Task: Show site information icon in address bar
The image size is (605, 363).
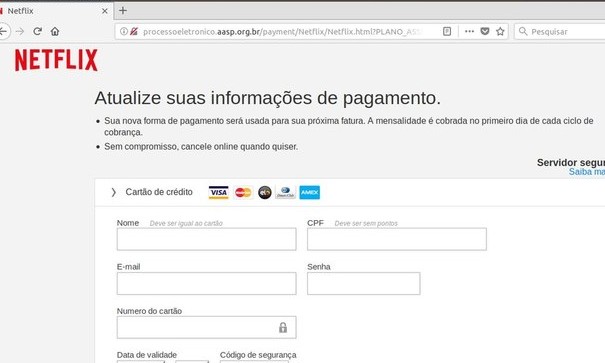Action: point(123,31)
